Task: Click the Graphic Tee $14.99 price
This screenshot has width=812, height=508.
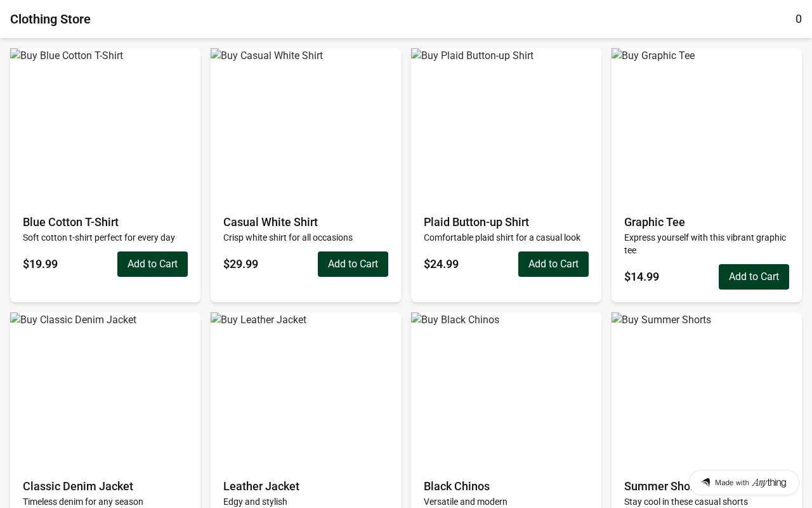Action: [641, 277]
